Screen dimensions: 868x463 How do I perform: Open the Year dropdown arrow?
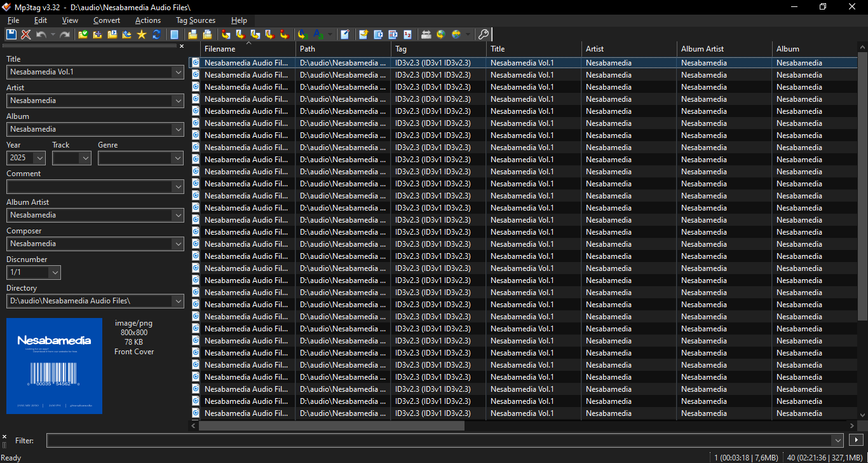pyautogui.click(x=39, y=158)
